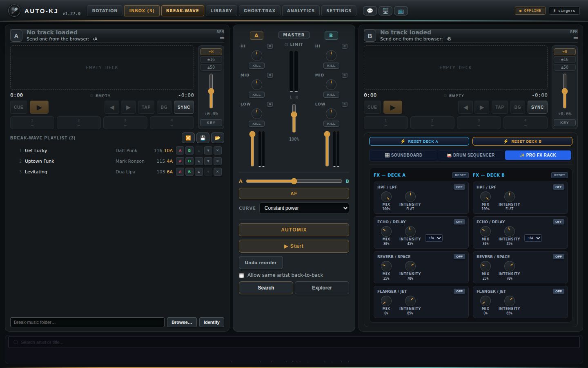Toggle Reverb / Space effect on deck A
The width and height of the screenshot is (588, 368).
[x=459, y=257]
